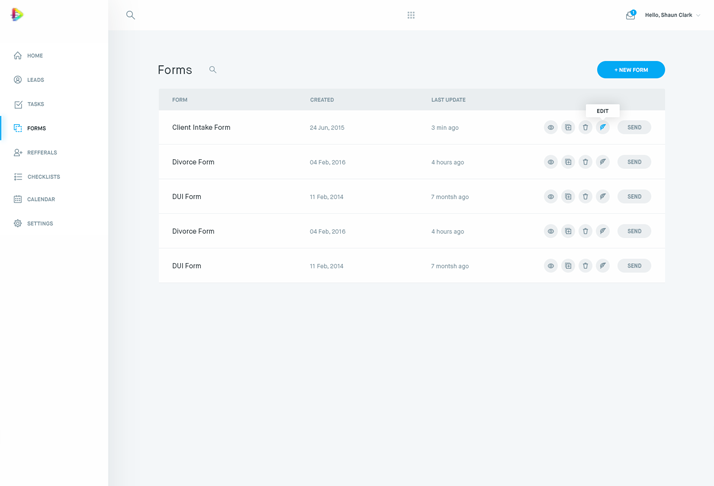
Task: Go to Home in the sidebar
Action: click(34, 56)
